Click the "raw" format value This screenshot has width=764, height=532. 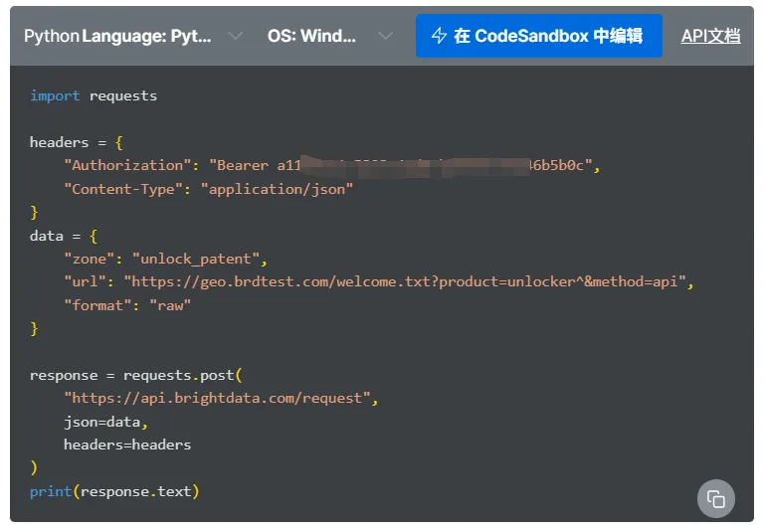[x=170, y=305]
